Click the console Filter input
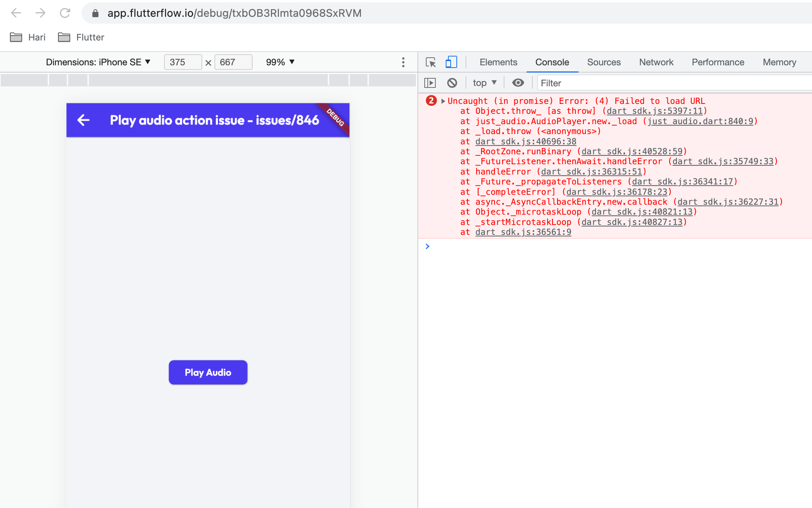The height and width of the screenshot is (508, 812). 674,83
